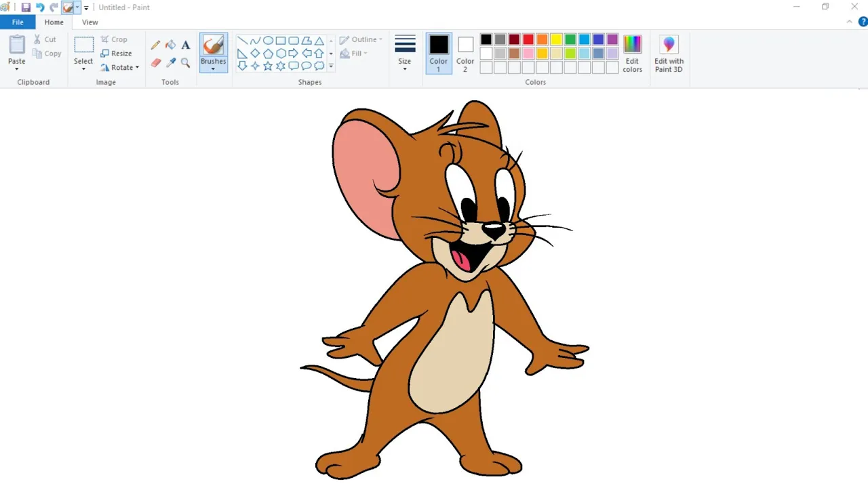
Task: Choose the Diamond shape
Action: pyautogui.click(x=255, y=54)
